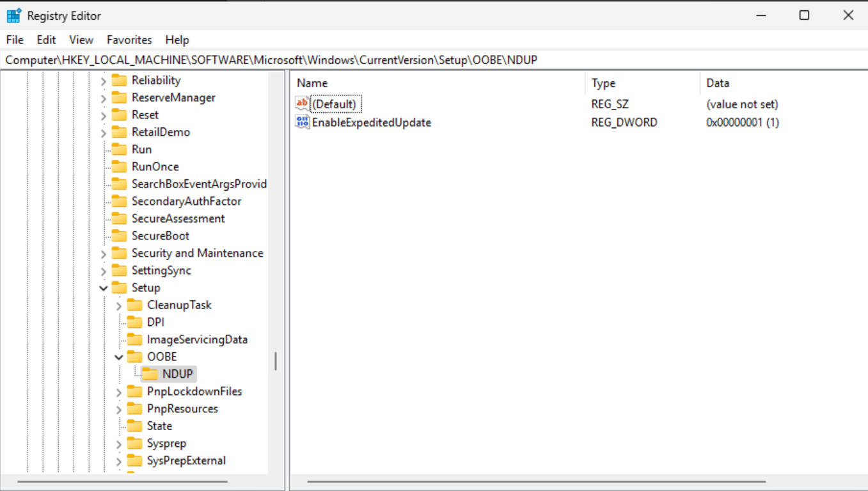Click the ab string icon beside (Default)
This screenshot has height=491, width=868.
301,103
